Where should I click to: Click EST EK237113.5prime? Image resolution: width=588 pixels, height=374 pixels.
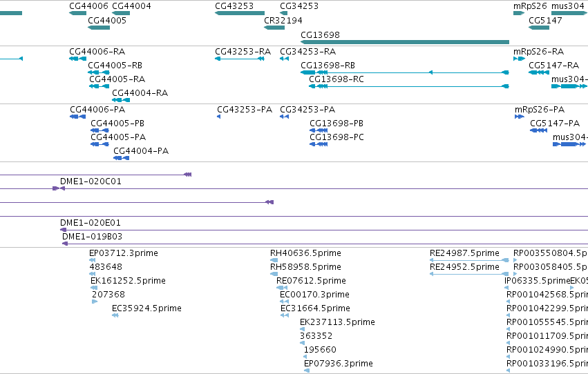click(x=337, y=322)
